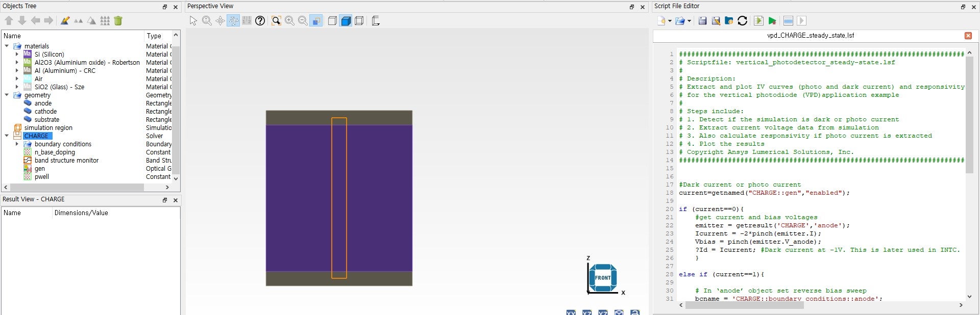Collapse the materials group

(x=7, y=46)
